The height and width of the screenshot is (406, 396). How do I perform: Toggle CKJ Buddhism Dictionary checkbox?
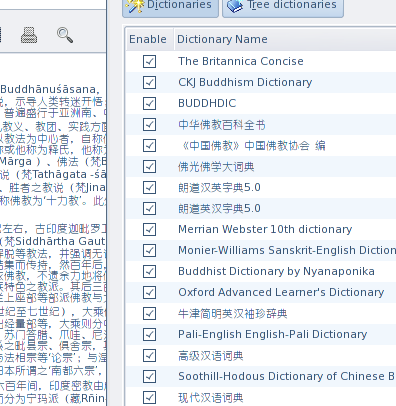pyautogui.click(x=149, y=82)
